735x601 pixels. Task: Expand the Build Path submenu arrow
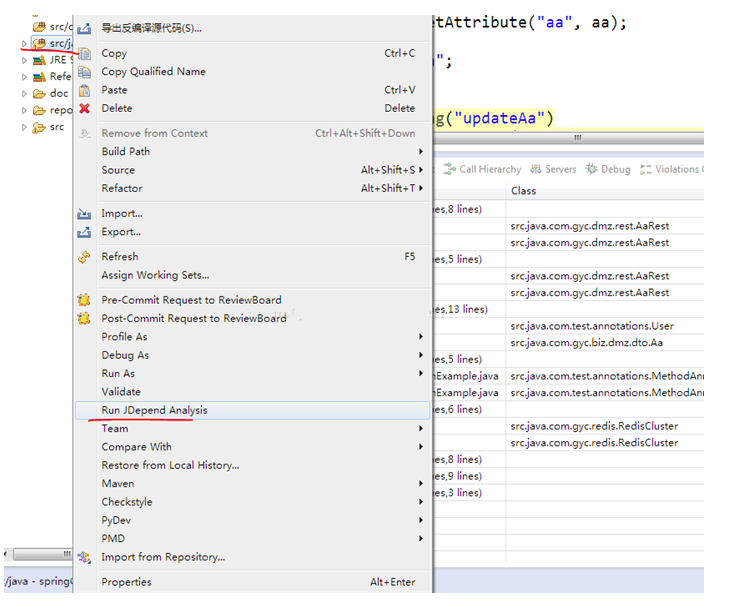[x=421, y=151]
